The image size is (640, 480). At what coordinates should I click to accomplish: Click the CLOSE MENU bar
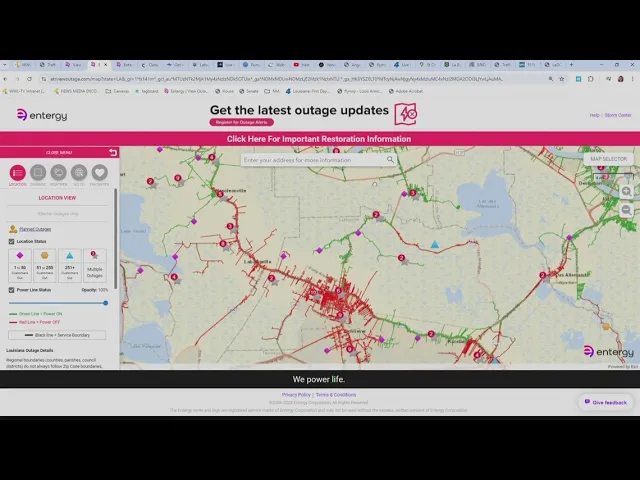[x=59, y=152]
